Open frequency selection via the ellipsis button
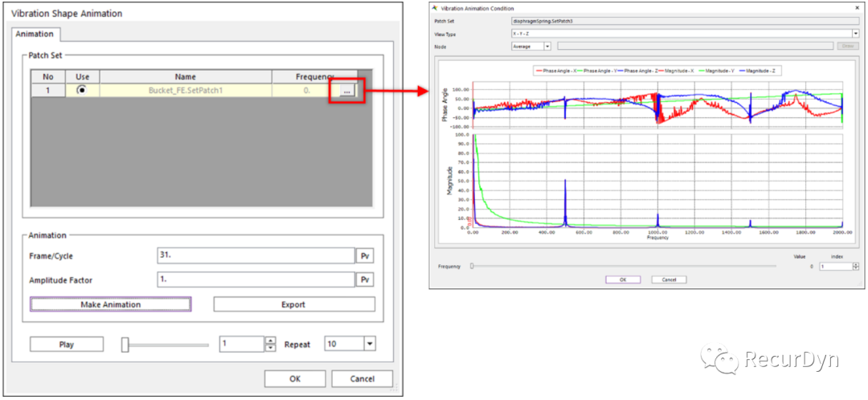 pyautogui.click(x=346, y=92)
